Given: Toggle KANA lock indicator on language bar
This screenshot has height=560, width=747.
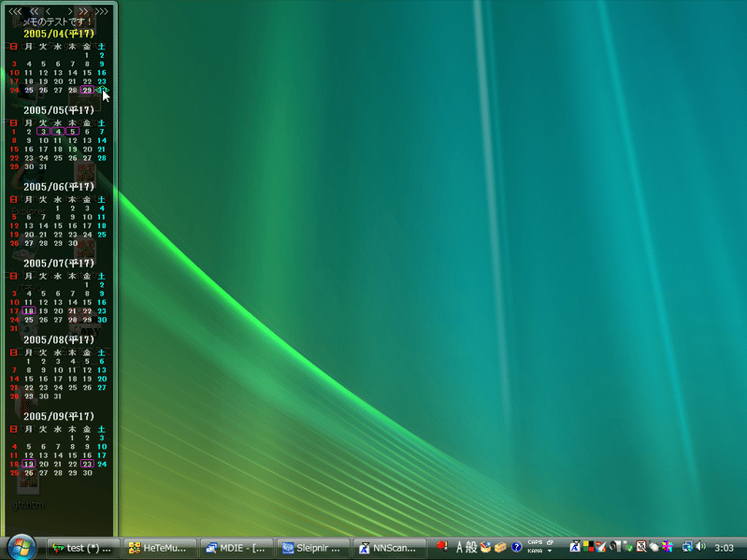Looking at the screenshot, I should (x=535, y=551).
